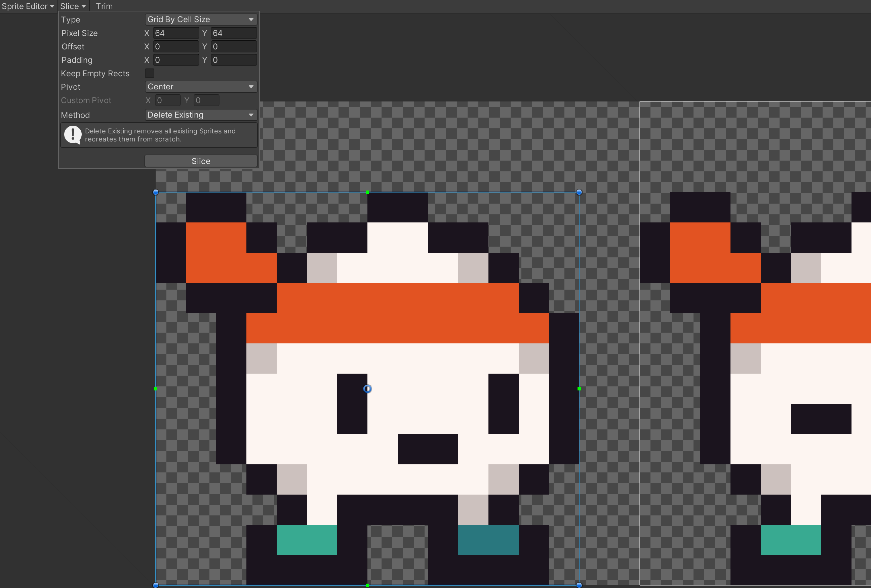The width and height of the screenshot is (871, 588).
Task: Click the Pixel Size label
Action: pyautogui.click(x=79, y=33)
